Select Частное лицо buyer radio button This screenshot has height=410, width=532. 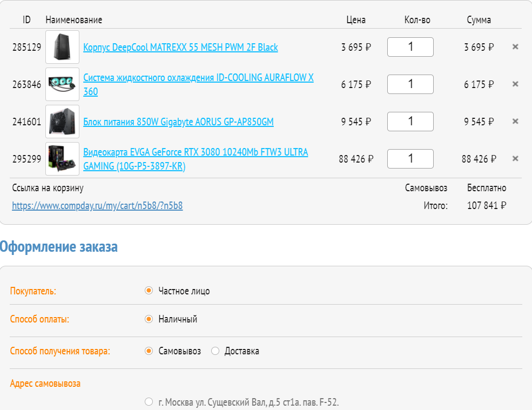(x=149, y=291)
